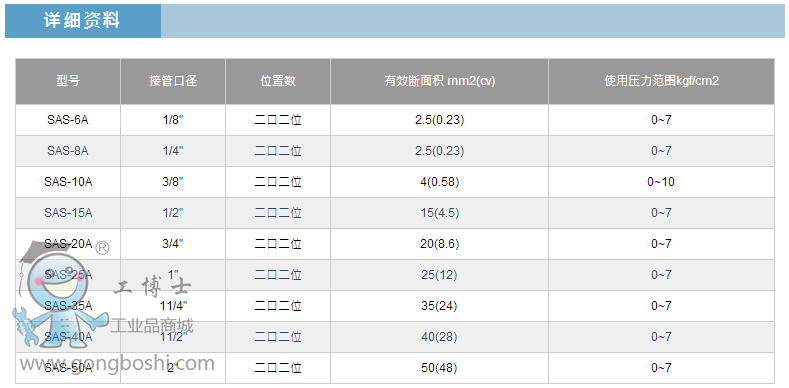Click the registered trademark symbol
789x388 pixels.
[x=103, y=248]
